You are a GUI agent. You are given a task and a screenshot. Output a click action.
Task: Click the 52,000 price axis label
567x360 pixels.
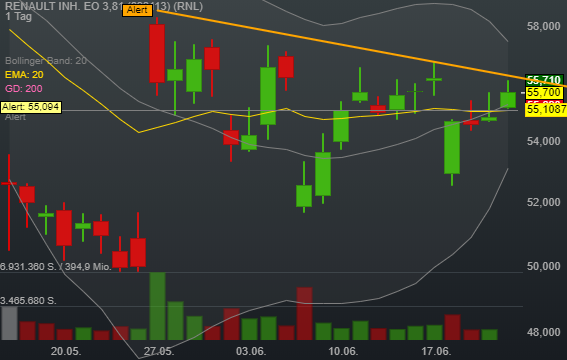click(543, 202)
